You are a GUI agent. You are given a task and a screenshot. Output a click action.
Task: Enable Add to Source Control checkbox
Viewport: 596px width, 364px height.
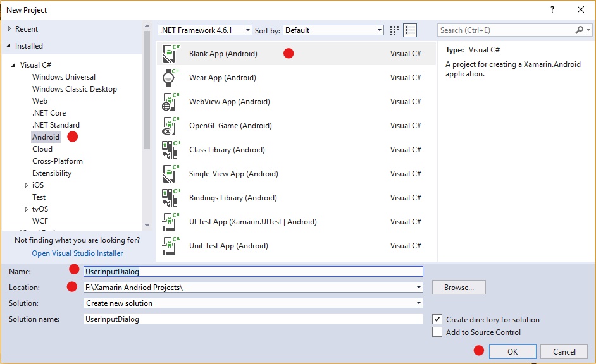pyautogui.click(x=437, y=332)
